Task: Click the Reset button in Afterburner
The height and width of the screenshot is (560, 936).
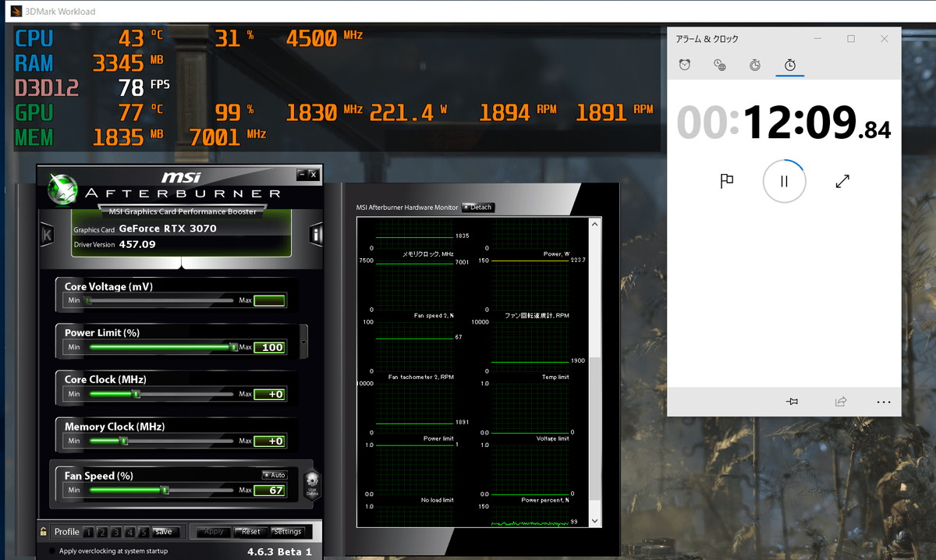Action: coord(250,532)
